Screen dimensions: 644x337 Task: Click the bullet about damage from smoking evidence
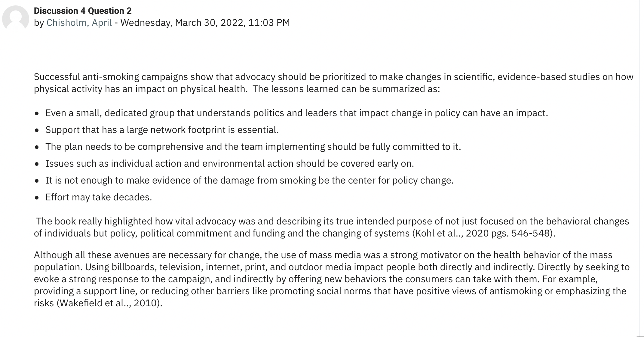(249, 180)
